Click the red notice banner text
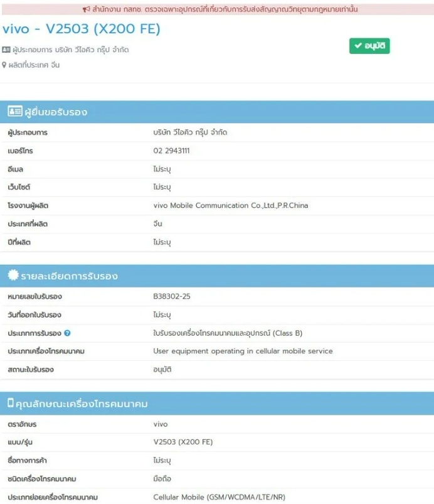Screen dimensions: 434x504 coord(225,9)
